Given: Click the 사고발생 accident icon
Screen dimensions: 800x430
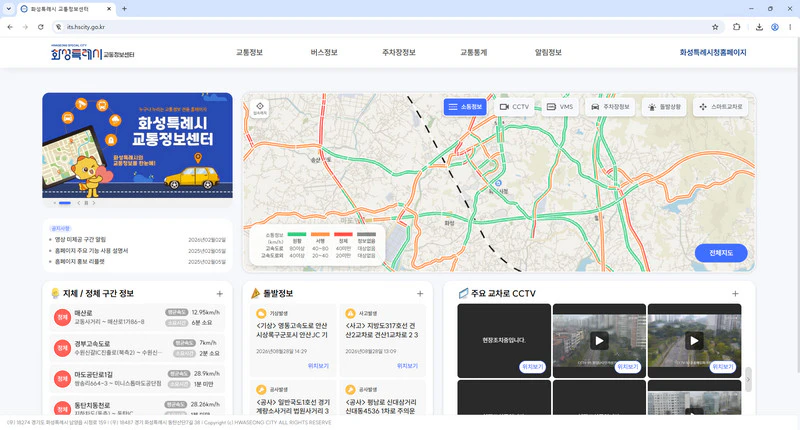Looking at the screenshot, I should pos(350,313).
